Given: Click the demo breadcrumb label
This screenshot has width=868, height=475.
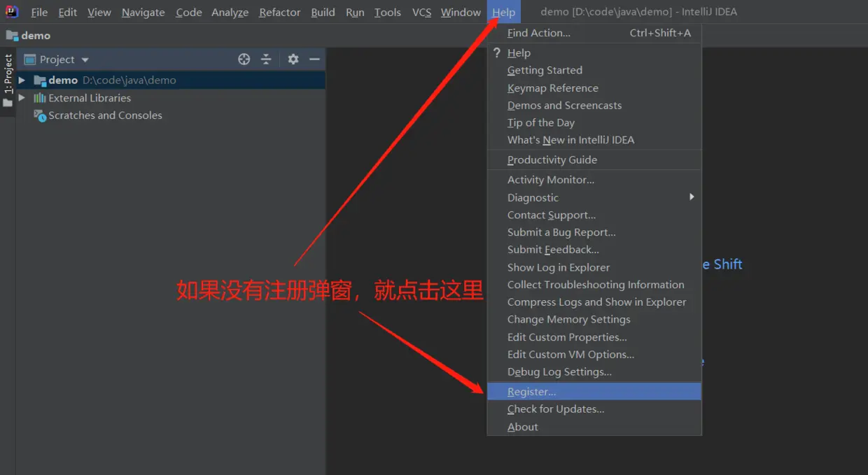Looking at the screenshot, I should coord(36,36).
